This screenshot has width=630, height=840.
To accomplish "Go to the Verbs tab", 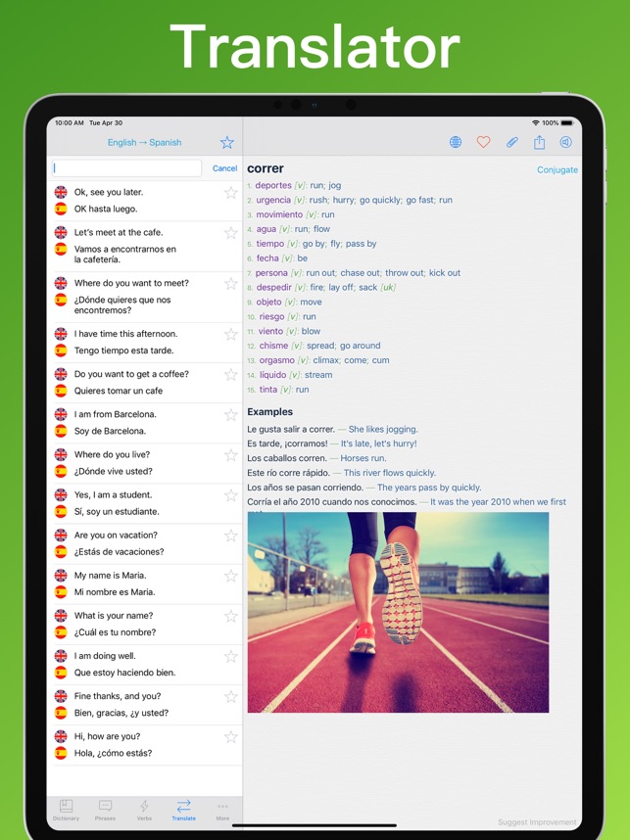I will [144, 810].
